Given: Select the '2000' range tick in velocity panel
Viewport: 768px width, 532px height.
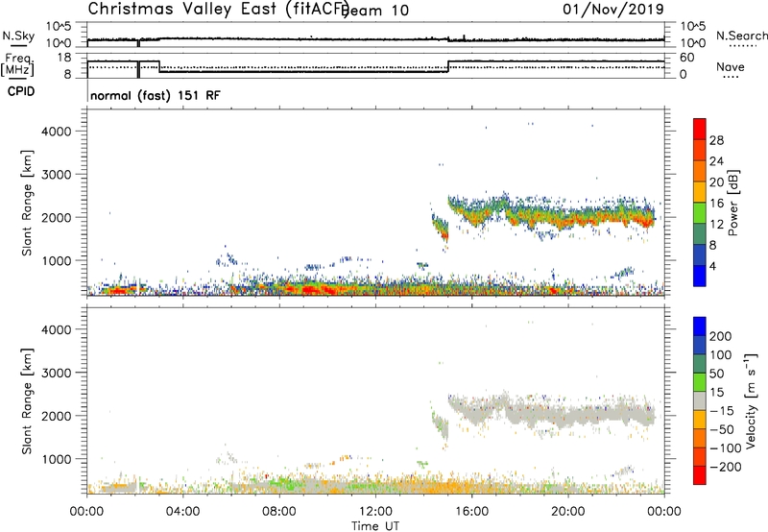Looking at the screenshot, I should pyautogui.click(x=56, y=416).
